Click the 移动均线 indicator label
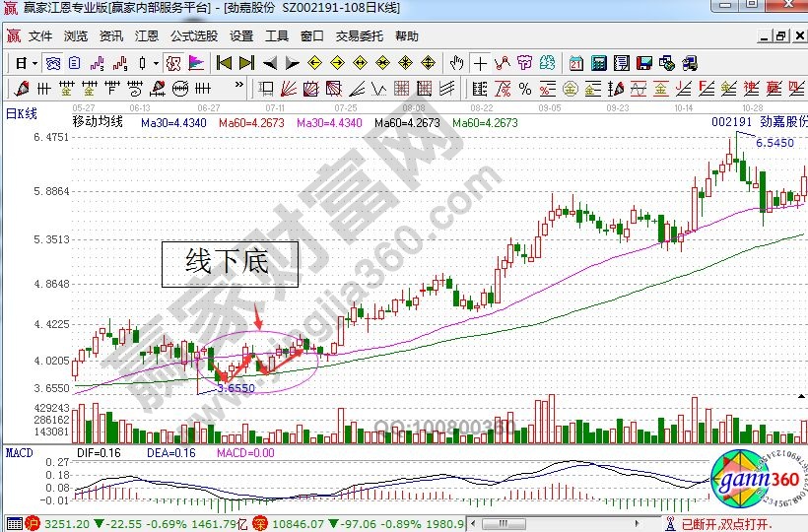This screenshot has height=532, width=808. 98,123
